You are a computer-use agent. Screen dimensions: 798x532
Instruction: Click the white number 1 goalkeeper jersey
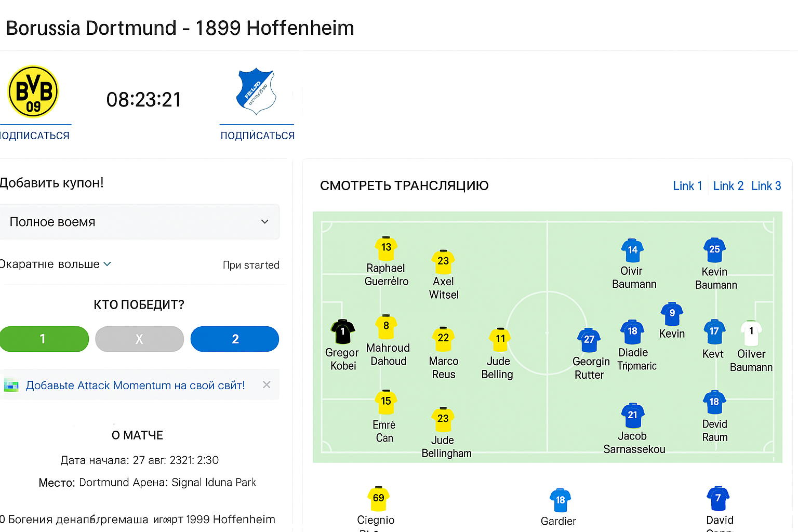[x=751, y=333]
